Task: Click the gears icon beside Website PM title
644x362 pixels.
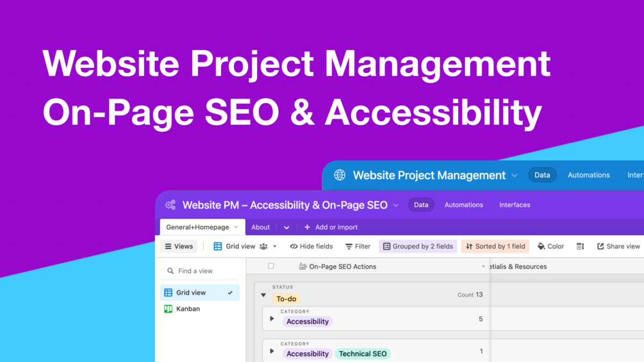Action: [170, 205]
